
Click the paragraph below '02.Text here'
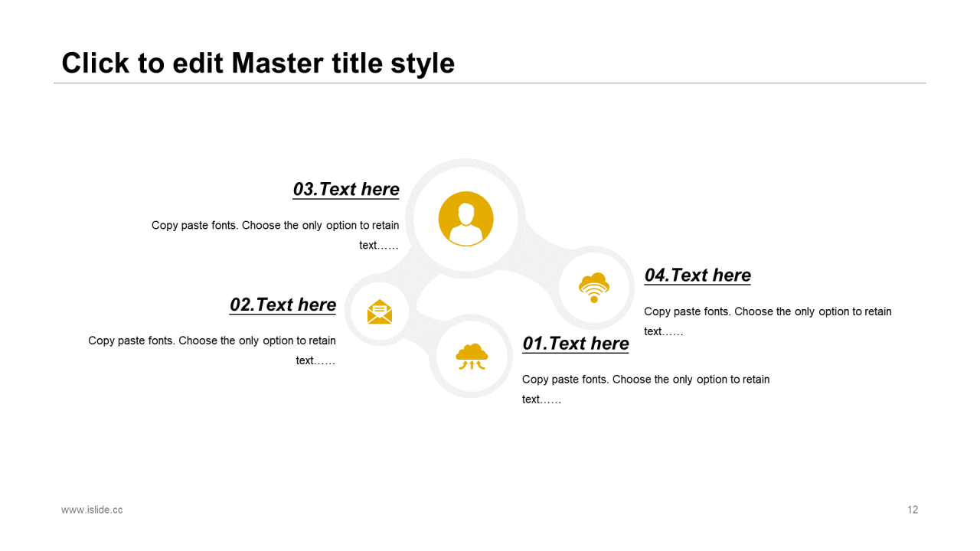click(x=212, y=350)
